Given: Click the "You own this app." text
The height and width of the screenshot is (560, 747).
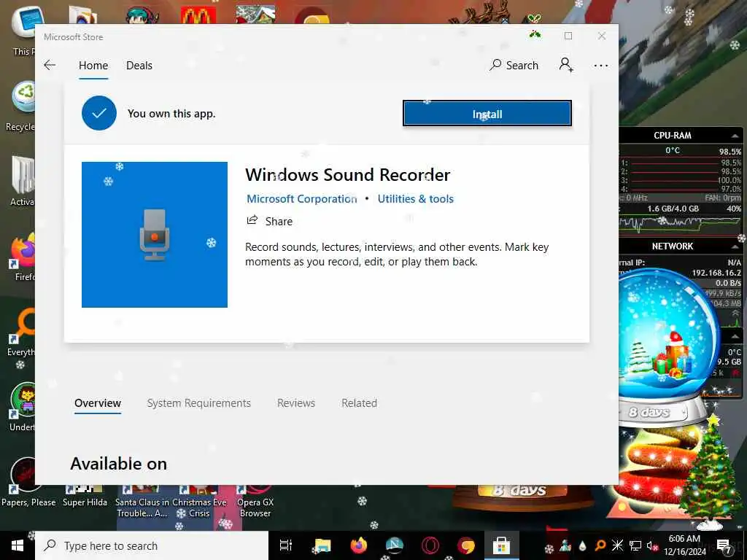Looking at the screenshot, I should 171,113.
